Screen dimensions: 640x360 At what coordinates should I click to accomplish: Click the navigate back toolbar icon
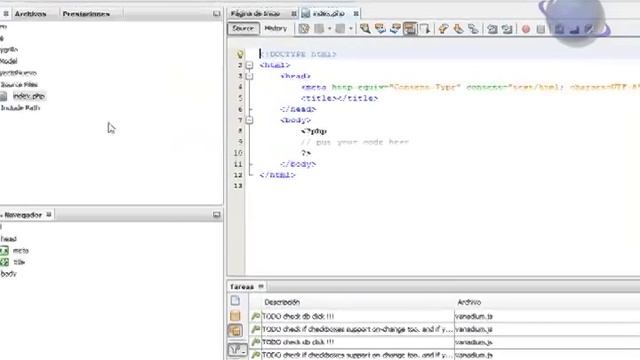(319, 29)
